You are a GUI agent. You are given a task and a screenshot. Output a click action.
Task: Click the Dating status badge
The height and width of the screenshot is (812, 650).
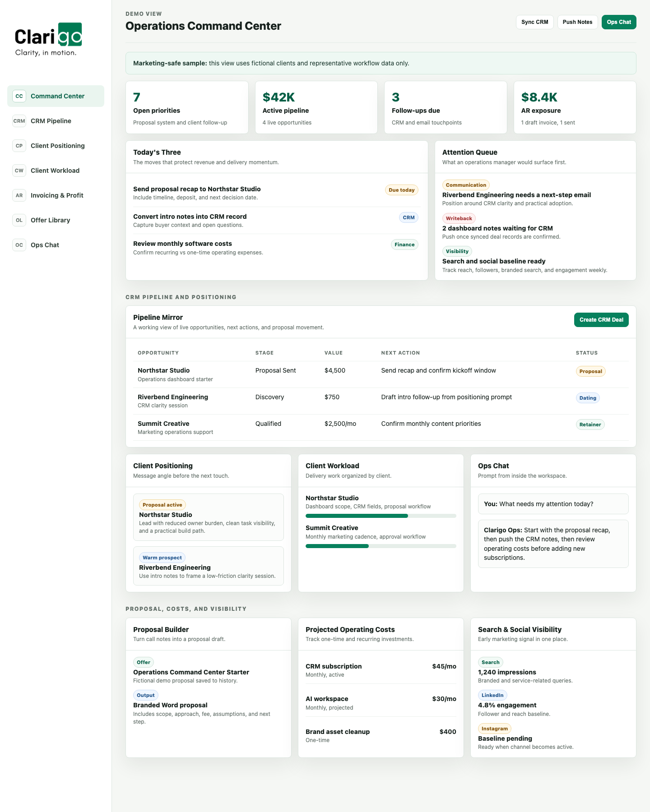[x=588, y=398]
